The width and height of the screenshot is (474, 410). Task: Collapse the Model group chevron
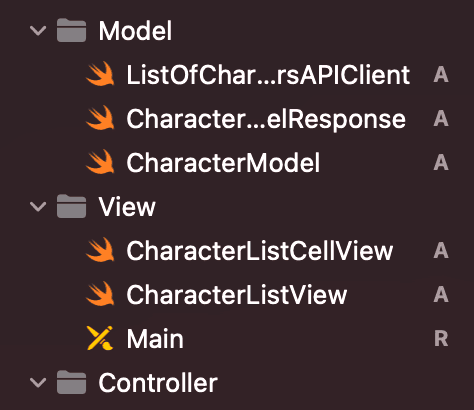[x=38, y=31]
